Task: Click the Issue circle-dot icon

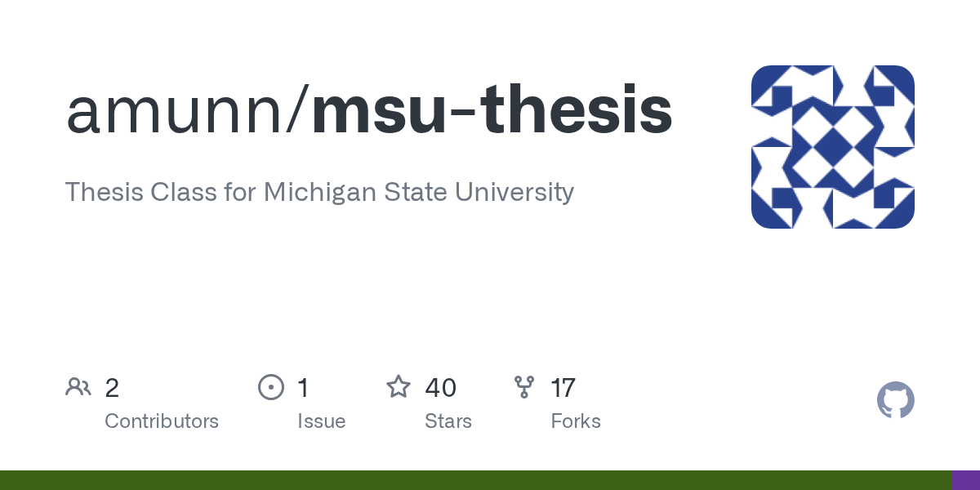Action: point(271,387)
